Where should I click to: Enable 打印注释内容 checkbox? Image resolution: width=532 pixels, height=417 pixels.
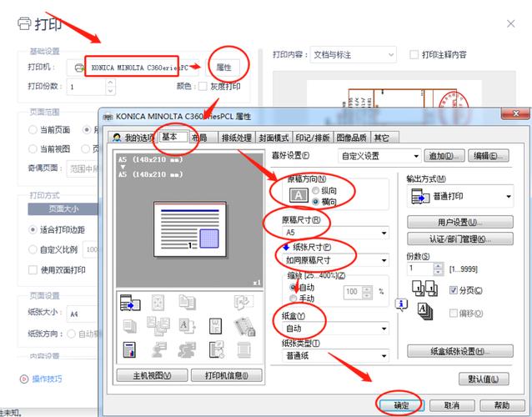tap(414, 55)
